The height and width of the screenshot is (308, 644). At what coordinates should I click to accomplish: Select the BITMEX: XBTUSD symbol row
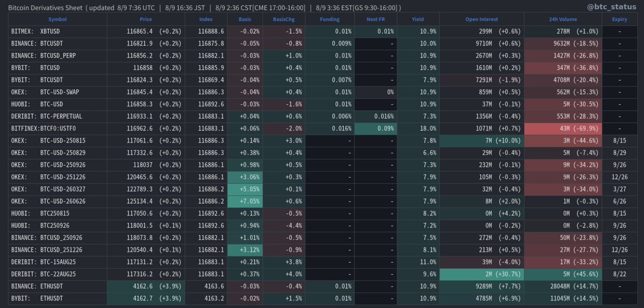pos(323,32)
